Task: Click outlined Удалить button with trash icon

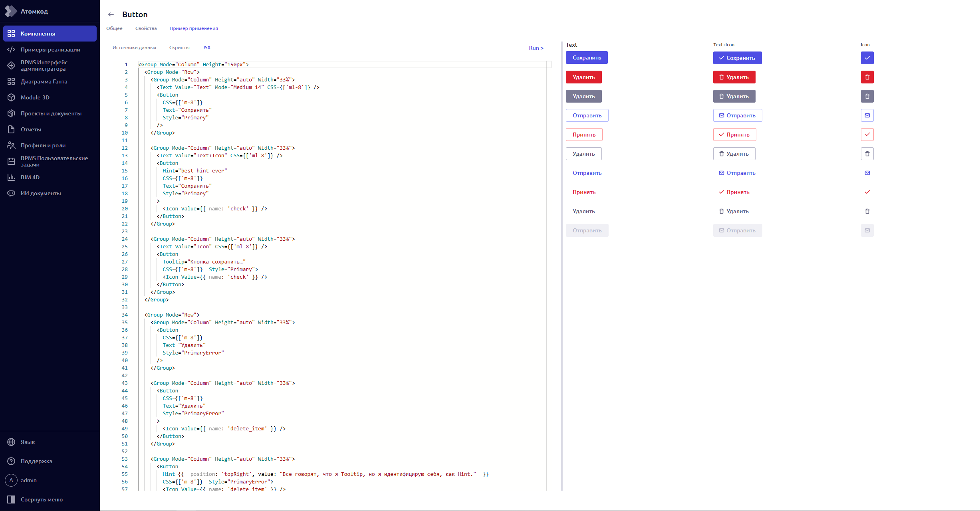Action: click(734, 154)
